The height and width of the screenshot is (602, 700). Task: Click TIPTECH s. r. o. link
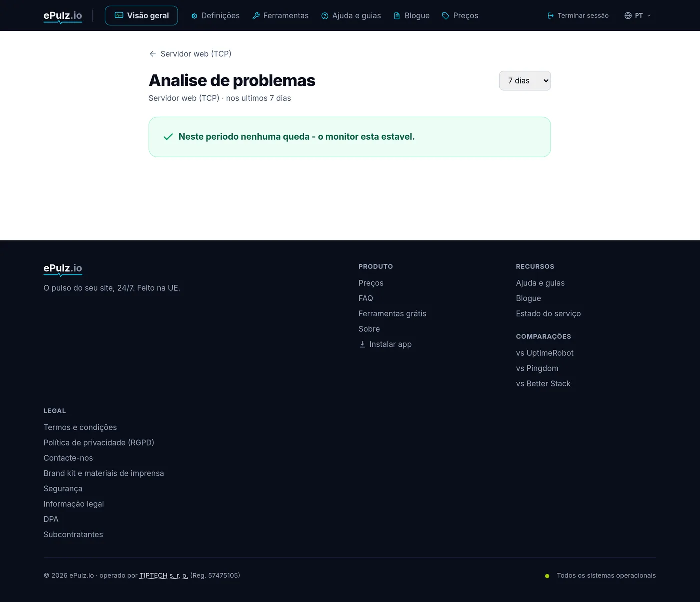point(164,576)
